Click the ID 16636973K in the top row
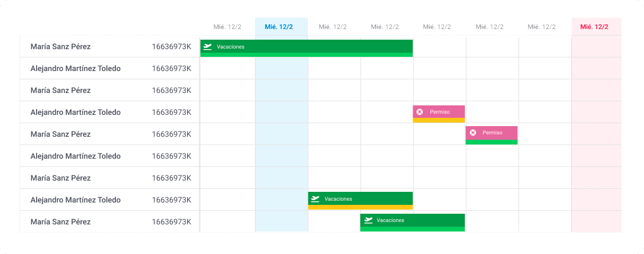Screen dimensions: 644x254 [x=171, y=47]
